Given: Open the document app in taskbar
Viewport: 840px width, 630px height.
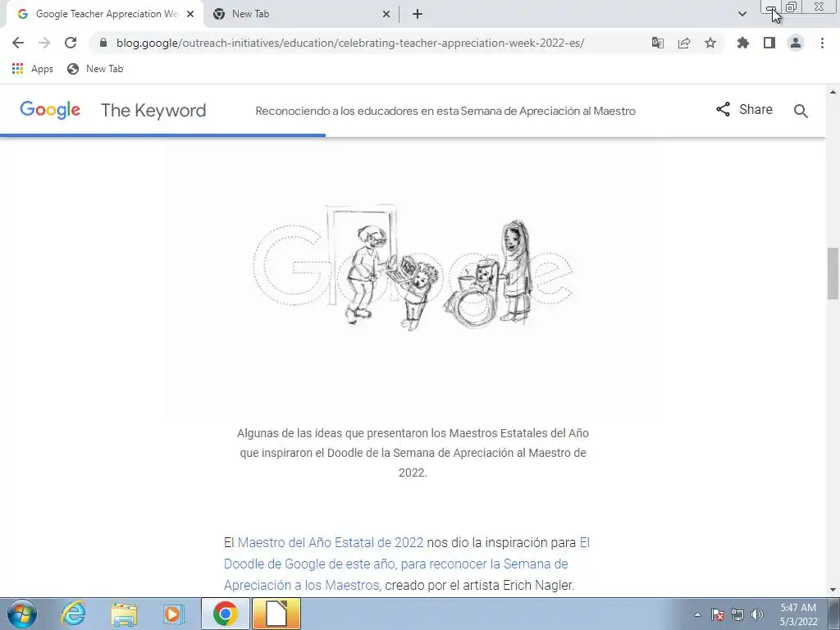Looking at the screenshot, I should (276, 614).
